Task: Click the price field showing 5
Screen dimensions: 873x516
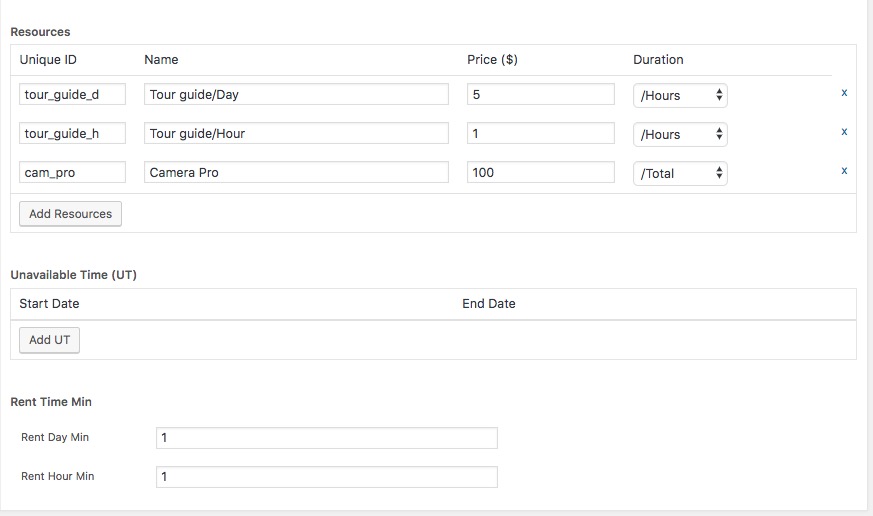Action: tap(540, 94)
